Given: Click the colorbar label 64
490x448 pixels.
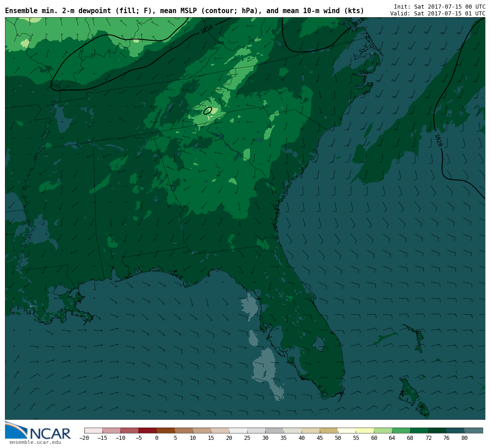Looking at the screenshot, I should coord(392,438).
